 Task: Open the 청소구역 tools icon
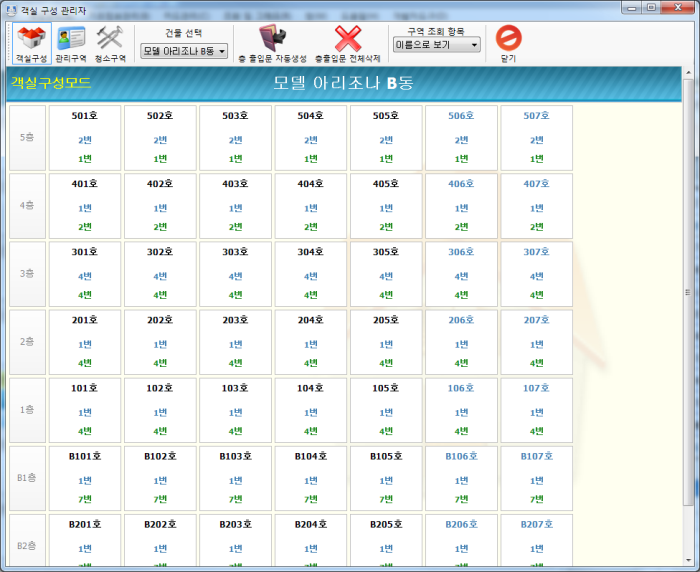pos(110,44)
